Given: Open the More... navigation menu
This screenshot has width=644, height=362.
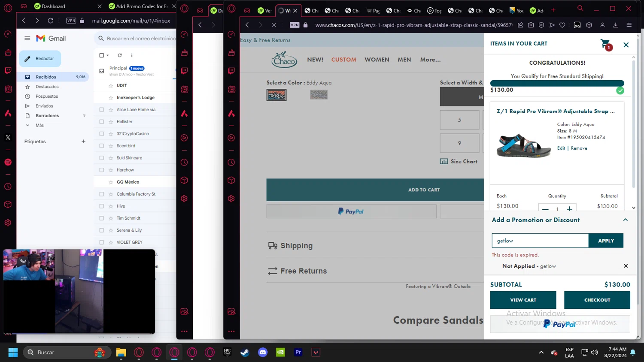Looking at the screenshot, I should coord(431,60).
